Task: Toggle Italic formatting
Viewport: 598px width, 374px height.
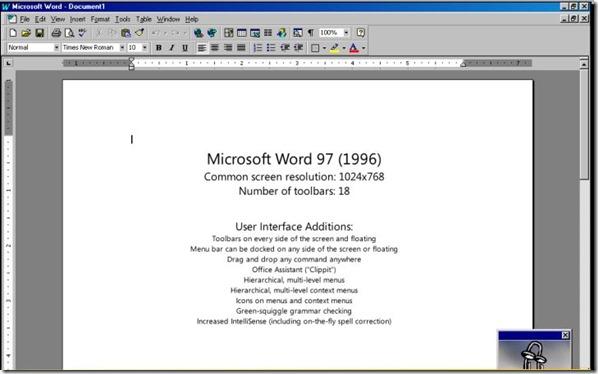Action: coord(172,48)
